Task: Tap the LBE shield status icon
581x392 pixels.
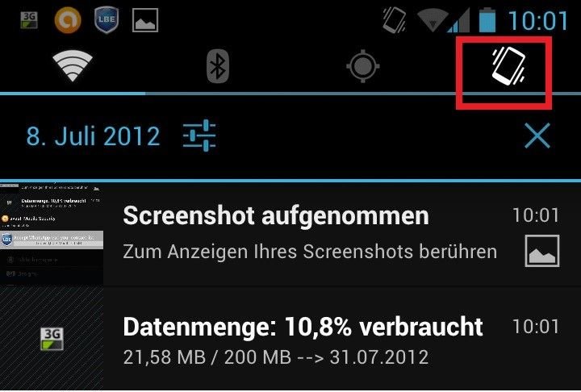Action: (107, 20)
